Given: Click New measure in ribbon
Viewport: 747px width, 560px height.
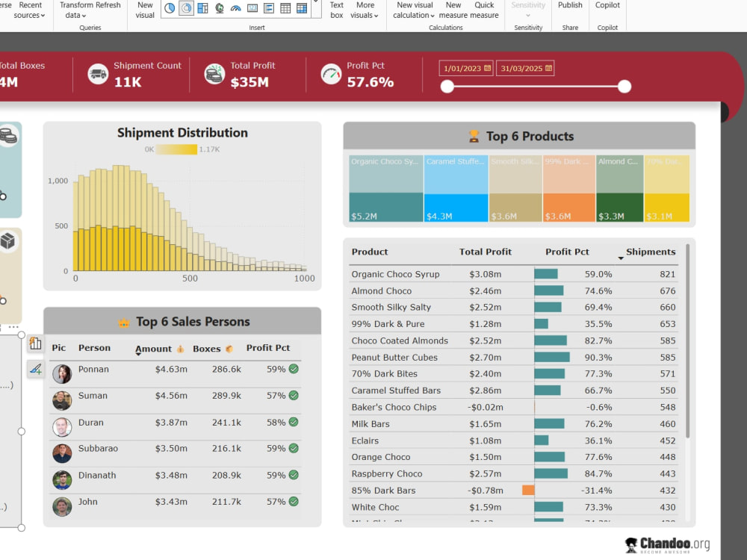Looking at the screenshot, I should (453, 10).
